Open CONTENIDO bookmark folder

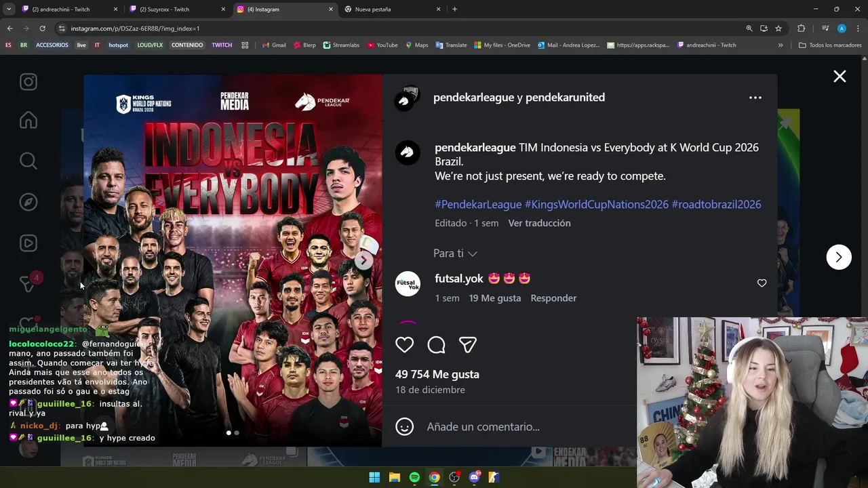click(x=187, y=45)
